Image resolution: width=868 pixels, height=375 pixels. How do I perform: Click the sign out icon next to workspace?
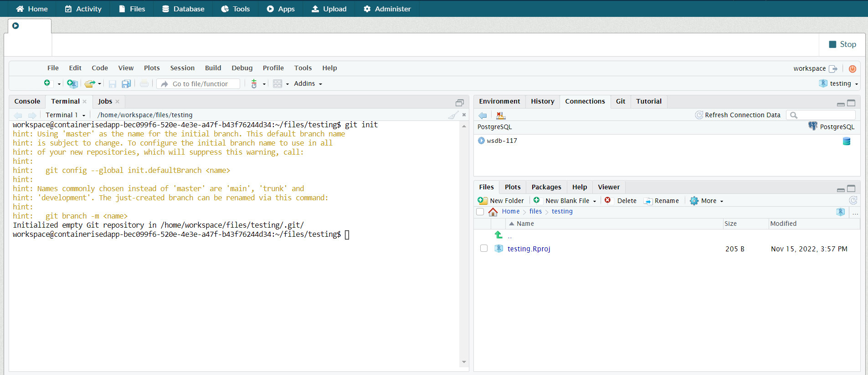pyautogui.click(x=833, y=68)
